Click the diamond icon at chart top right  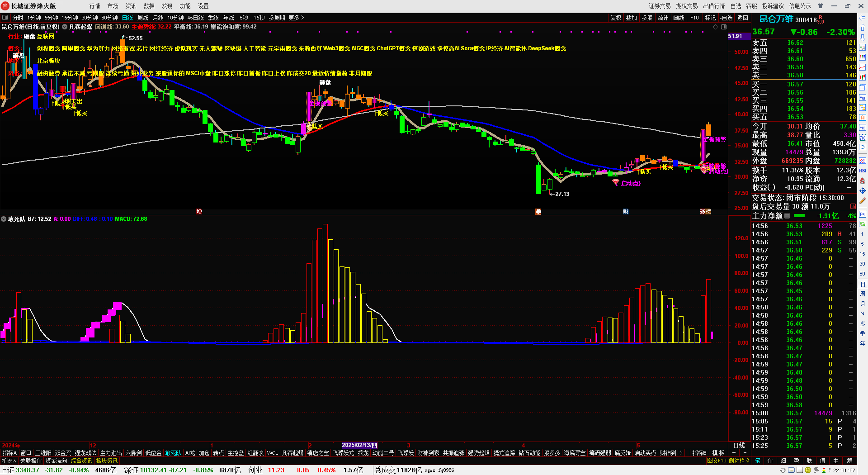(716, 27)
